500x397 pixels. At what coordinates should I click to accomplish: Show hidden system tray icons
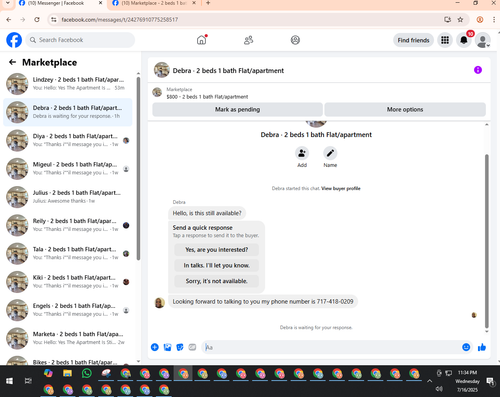430,381
